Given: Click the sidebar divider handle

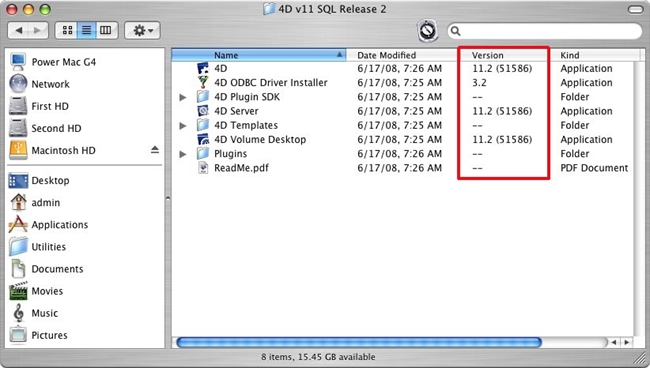Looking at the screenshot, I should pos(168,199).
